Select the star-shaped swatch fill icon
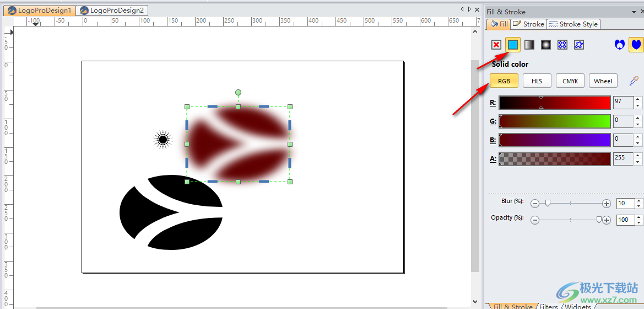 point(579,45)
